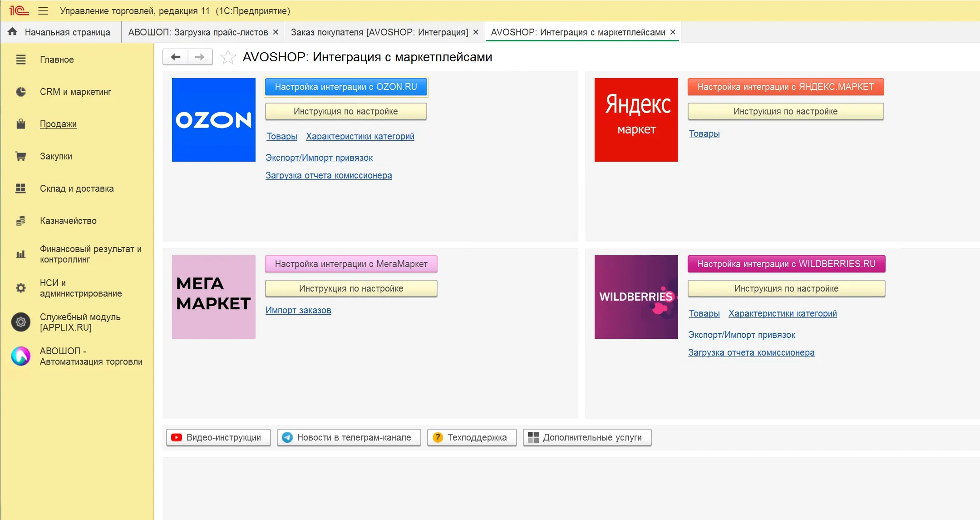Click the Служебный модуль APPLIX.RU round icon
The image size is (980, 520).
[x=21, y=322]
